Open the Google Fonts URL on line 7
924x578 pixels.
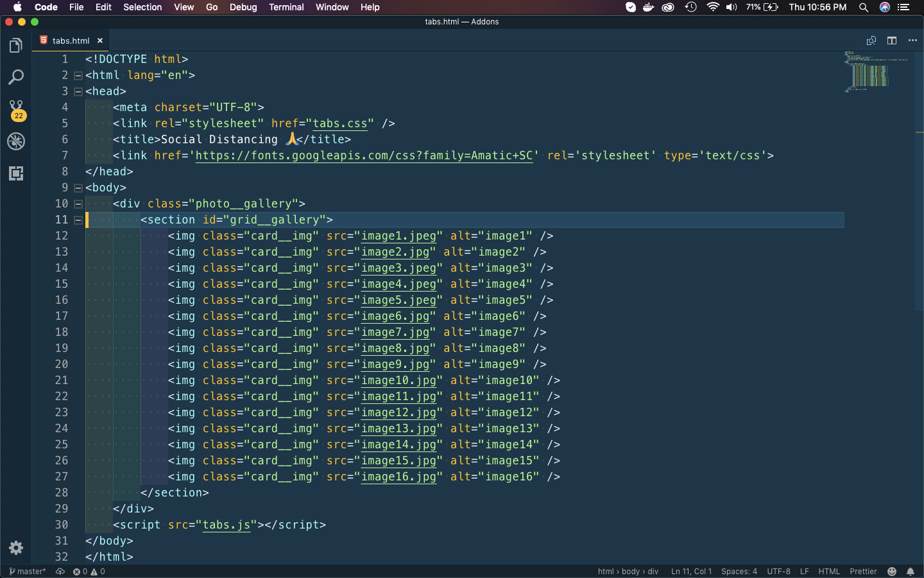(364, 155)
